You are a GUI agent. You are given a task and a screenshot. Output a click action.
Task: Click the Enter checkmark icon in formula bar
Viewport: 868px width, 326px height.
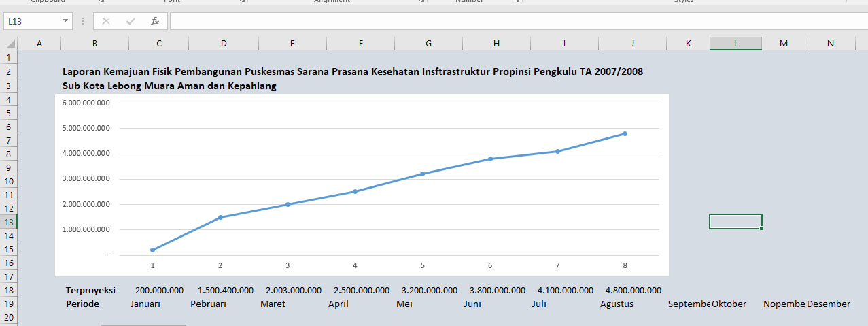(x=131, y=21)
